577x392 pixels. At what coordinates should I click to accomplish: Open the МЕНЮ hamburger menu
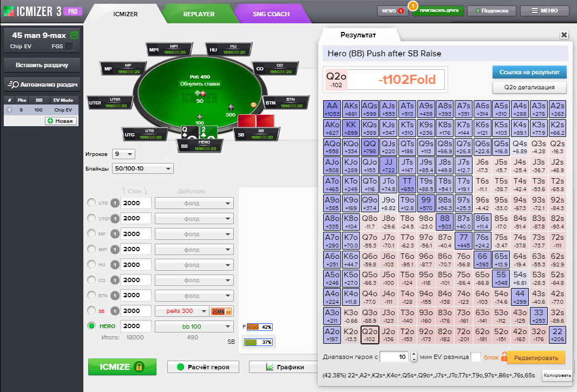click(545, 11)
